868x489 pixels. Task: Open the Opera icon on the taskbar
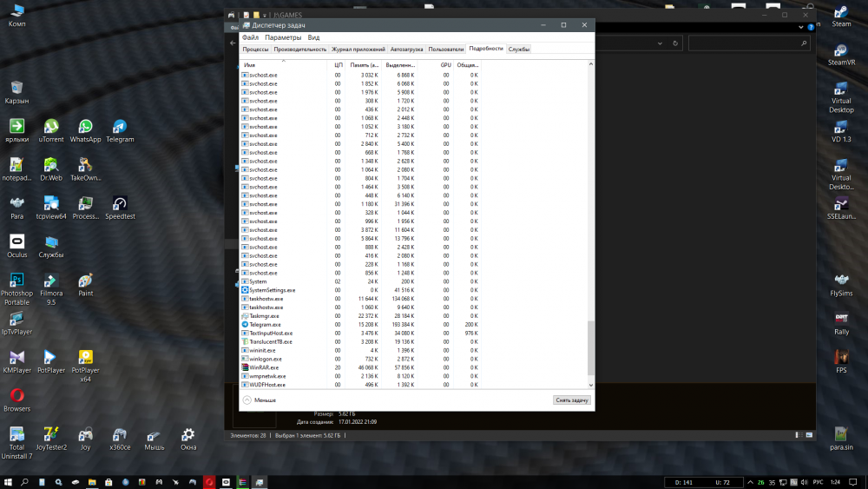209,482
